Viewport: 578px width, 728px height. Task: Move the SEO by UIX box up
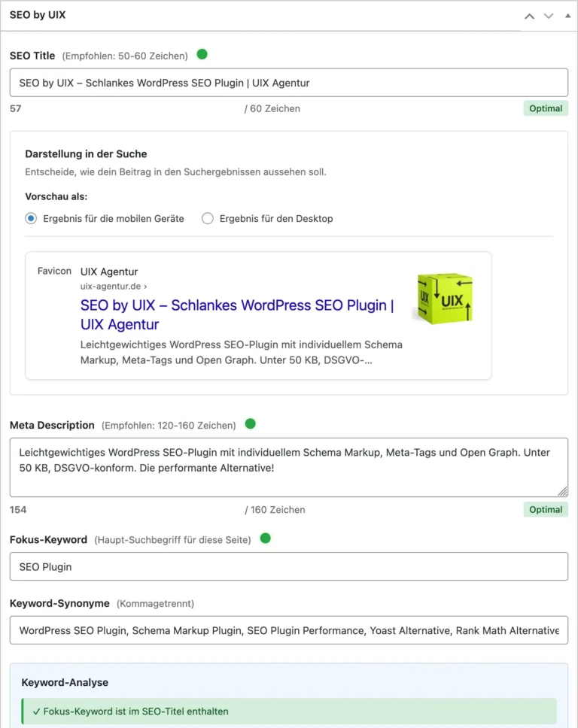[529, 16]
